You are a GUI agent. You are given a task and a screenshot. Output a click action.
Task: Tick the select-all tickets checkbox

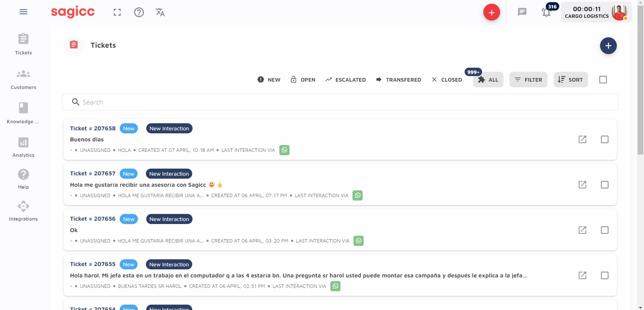[x=603, y=80]
